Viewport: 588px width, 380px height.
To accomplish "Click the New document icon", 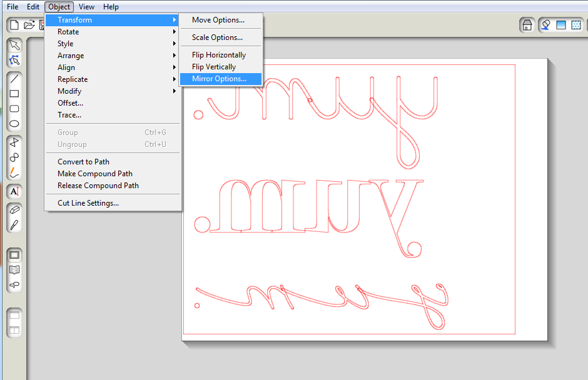I will click(x=14, y=25).
